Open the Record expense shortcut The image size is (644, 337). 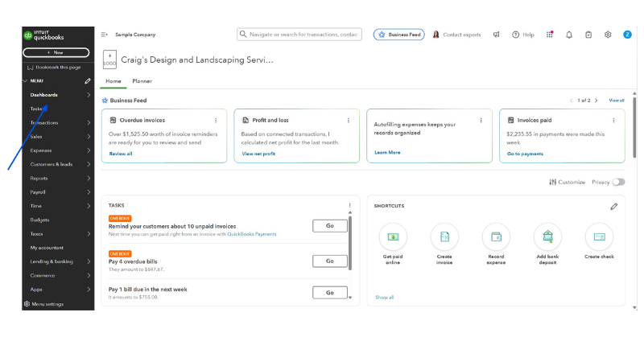[x=496, y=236]
